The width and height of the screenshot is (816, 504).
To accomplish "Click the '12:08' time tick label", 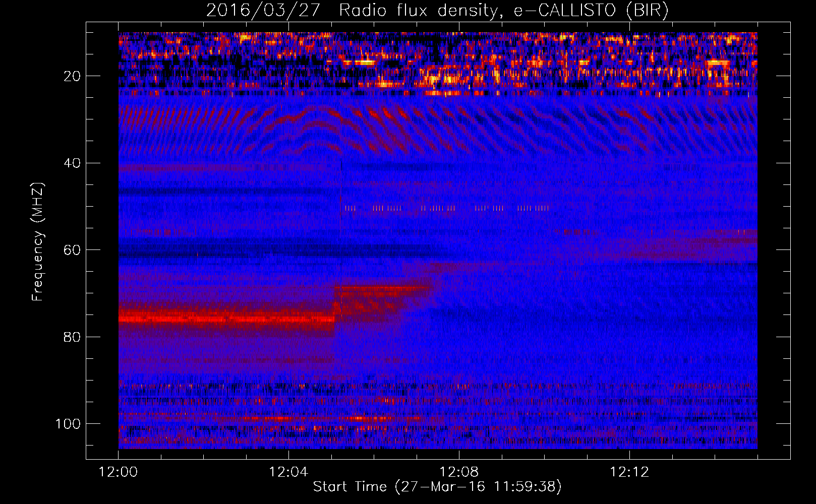I will pos(459,472).
